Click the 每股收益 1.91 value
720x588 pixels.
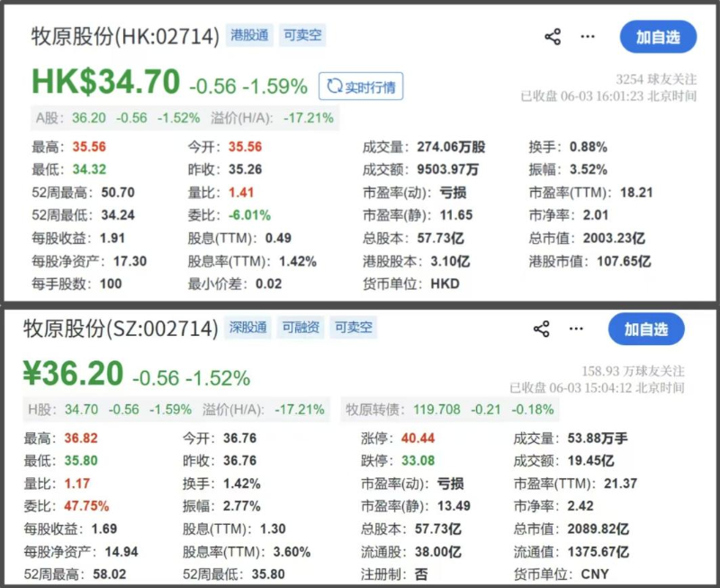pyautogui.click(x=112, y=239)
